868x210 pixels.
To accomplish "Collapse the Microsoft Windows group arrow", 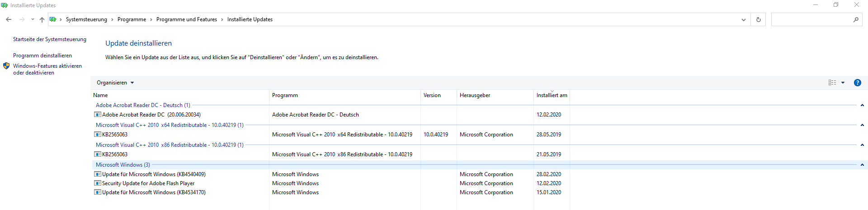I will point(862,165).
